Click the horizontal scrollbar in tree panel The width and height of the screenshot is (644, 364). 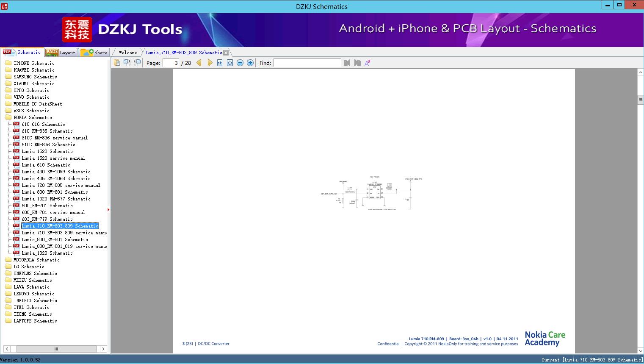55,349
